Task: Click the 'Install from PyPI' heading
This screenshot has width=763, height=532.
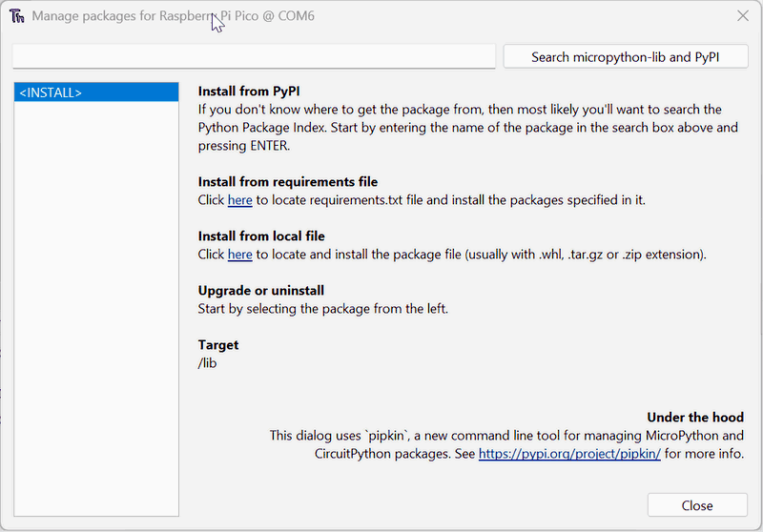Action: tap(249, 92)
